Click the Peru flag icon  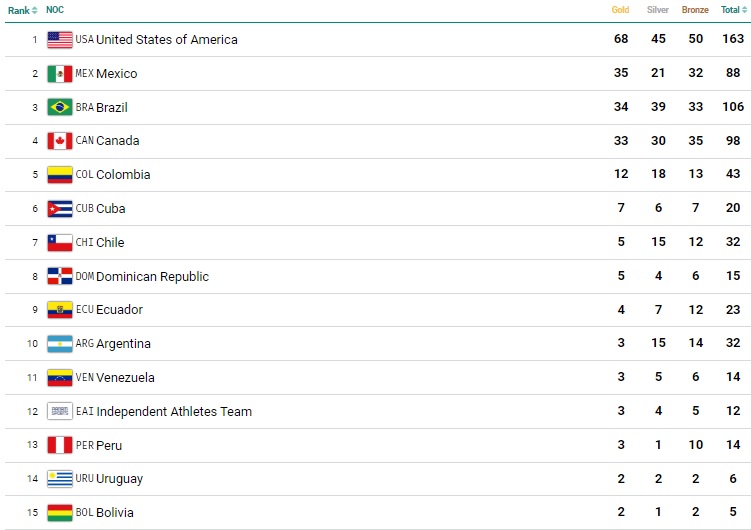60,445
